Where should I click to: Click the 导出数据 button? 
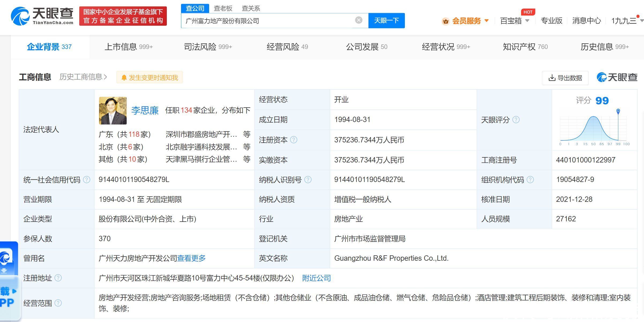565,78
